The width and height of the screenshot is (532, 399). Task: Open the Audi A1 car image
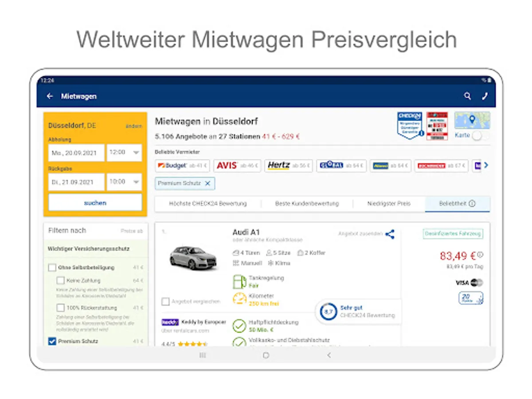(x=194, y=257)
